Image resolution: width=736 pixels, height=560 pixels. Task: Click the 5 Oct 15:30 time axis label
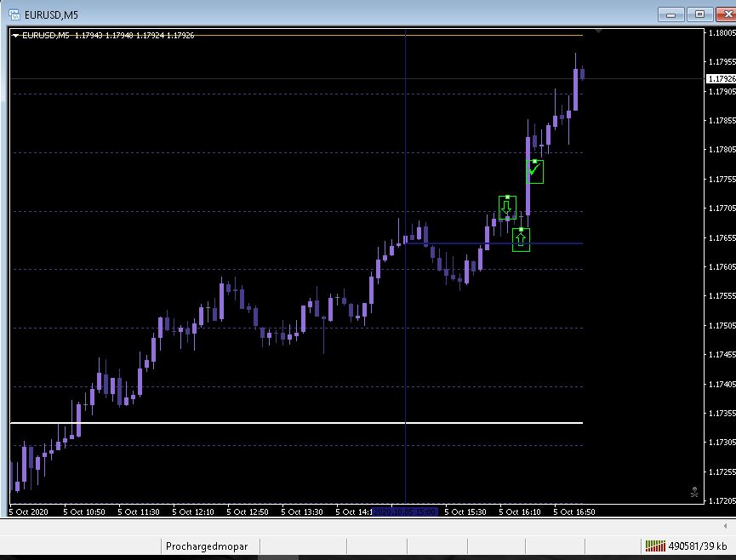[465, 511]
